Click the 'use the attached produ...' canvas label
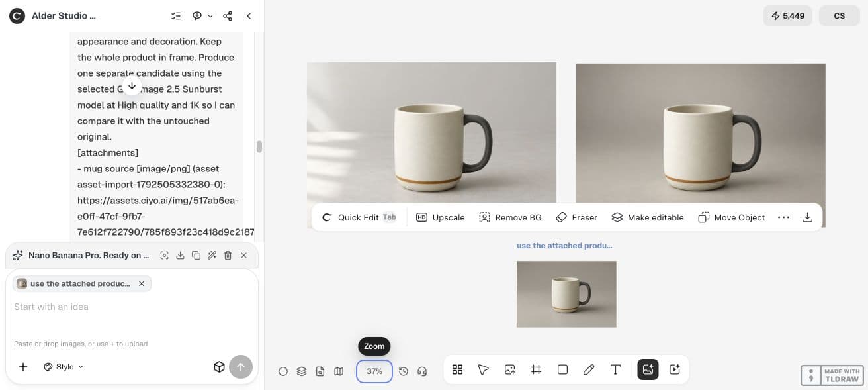This screenshot has width=868, height=390. pyautogui.click(x=564, y=246)
